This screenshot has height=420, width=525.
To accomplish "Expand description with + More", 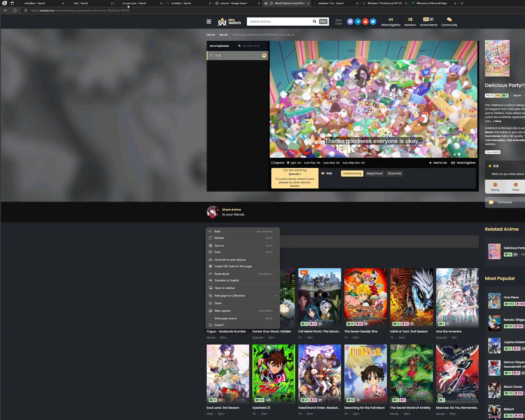I will [x=497, y=121].
